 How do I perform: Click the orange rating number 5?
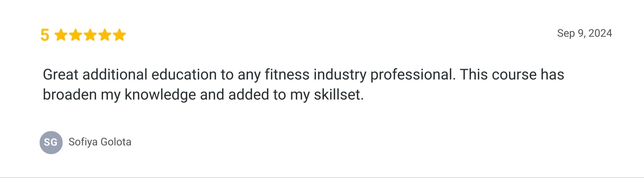pos(45,35)
